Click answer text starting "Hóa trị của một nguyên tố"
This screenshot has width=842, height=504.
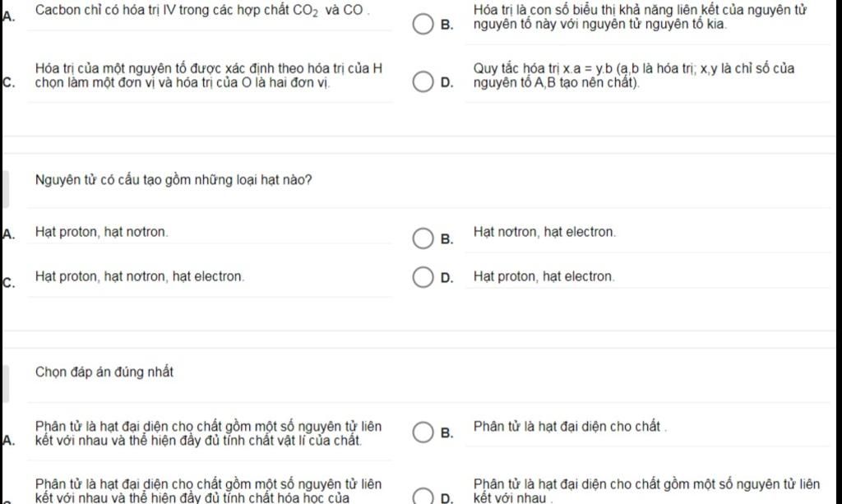(208, 76)
